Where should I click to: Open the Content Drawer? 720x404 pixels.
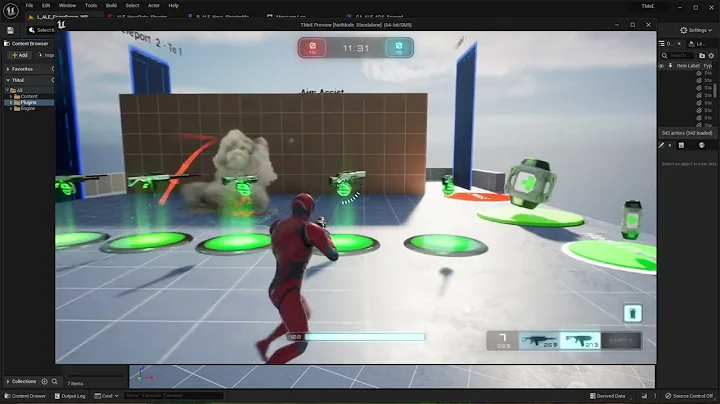(25, 396)
